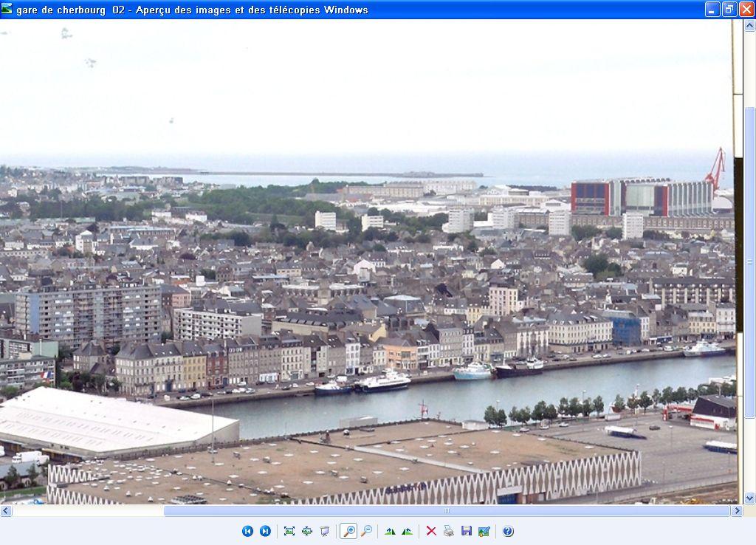Image resolution: width=756 pixels, height=545 pixels.
Task: Select the Zoom Out magnifier tool
Action: click(x=366, y=531)
